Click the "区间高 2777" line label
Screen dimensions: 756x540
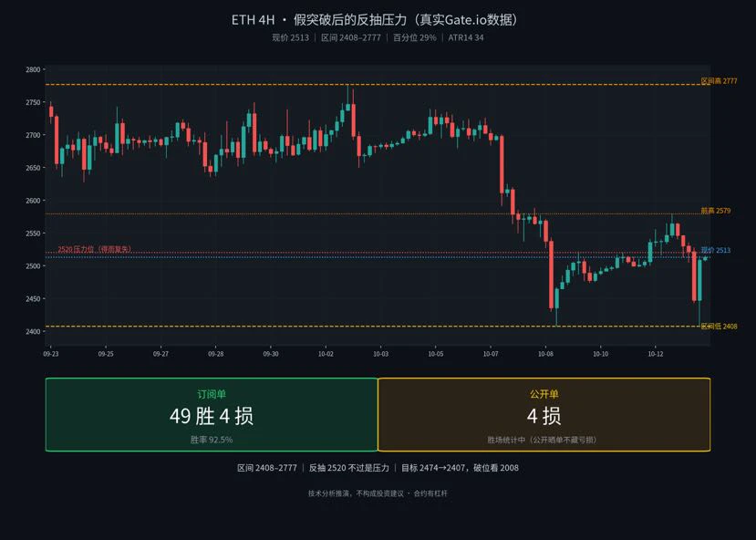(719, 81)
